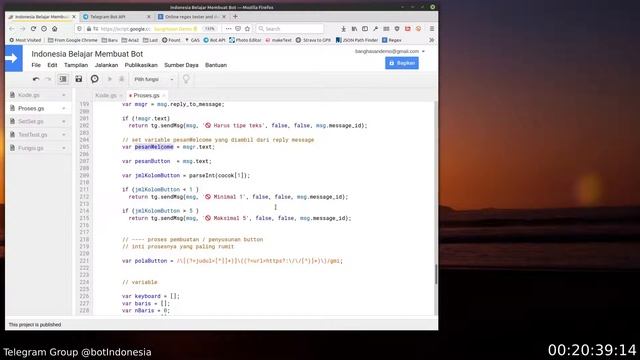Save the script with the floppy disk icon

click(x=79, y=79)
